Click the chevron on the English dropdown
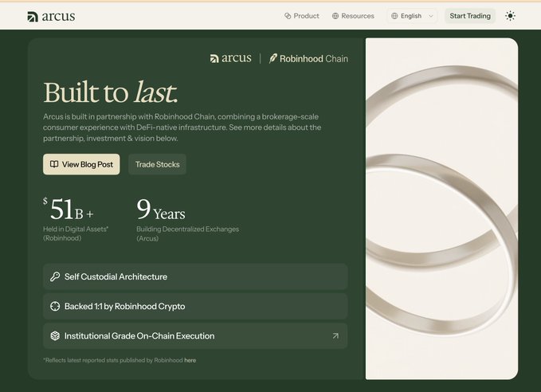This screenshot has width=541, height=392. [430, 16]
